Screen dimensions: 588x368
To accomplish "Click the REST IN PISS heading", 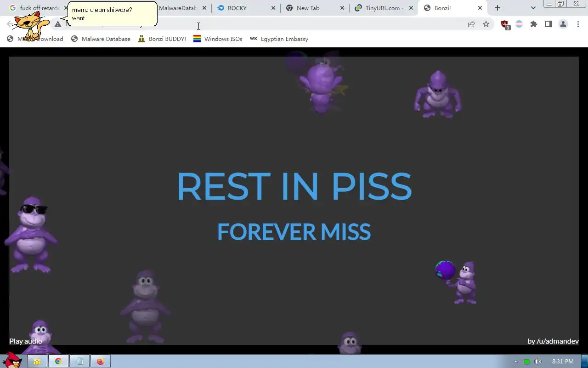I will click(x=294, y=186).
